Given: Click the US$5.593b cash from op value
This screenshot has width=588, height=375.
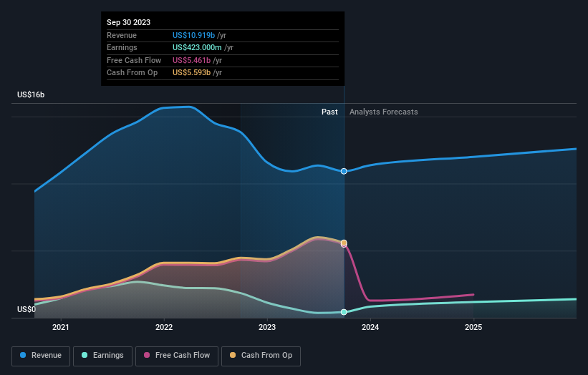Looking at the screenshot, I should tap(191, 73).
